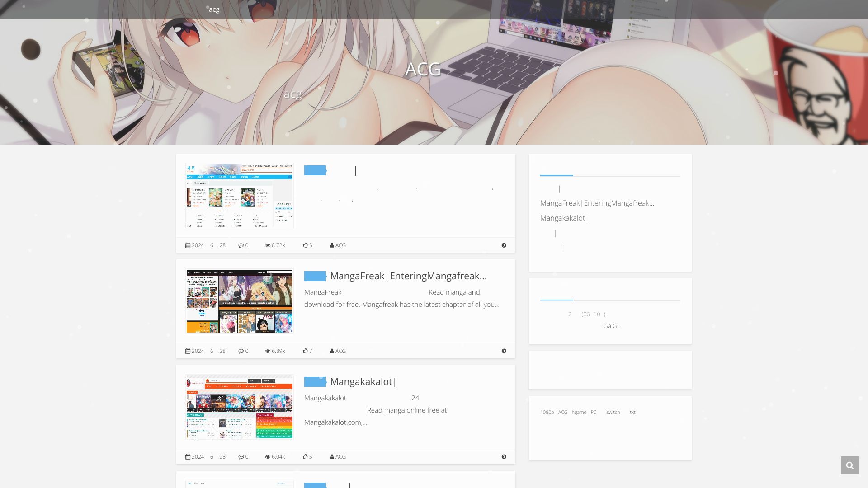868x488 pixels.
Task: Click the comment bubble icon on the Mangakakalot post
Action: tap(241, 457)
